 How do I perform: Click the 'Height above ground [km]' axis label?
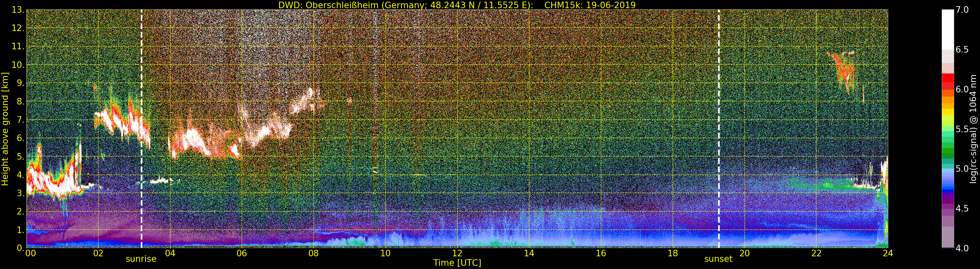(x=5, y=129)
